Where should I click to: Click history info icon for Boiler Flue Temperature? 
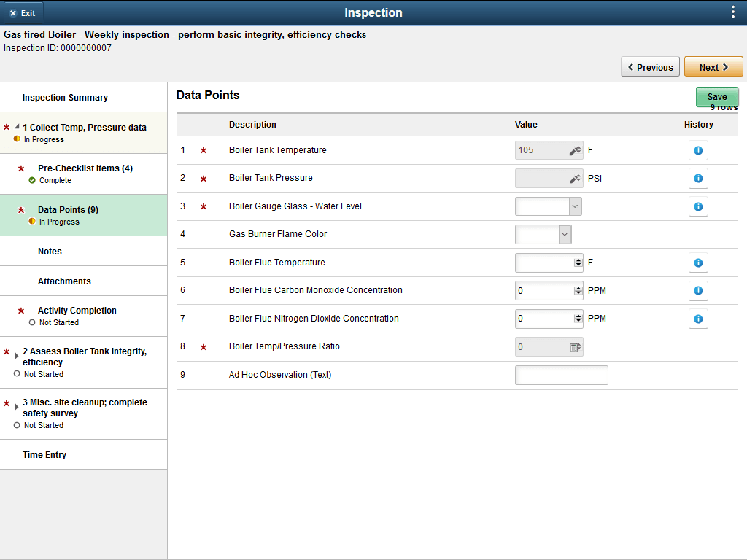click(698, 262)
